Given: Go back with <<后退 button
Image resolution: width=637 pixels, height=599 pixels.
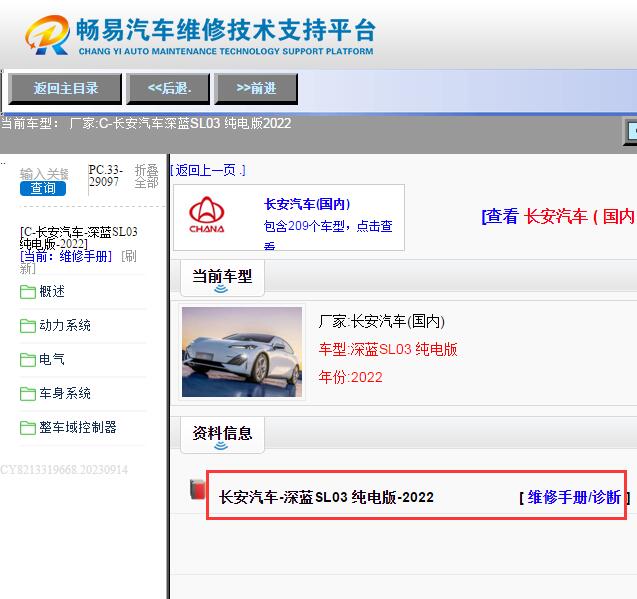Looking at the screenshot, I should click(168, 89).
